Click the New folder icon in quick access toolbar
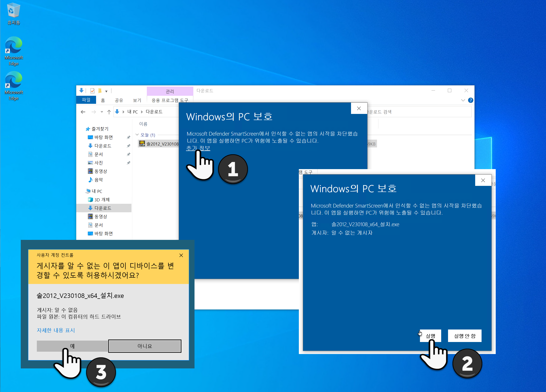The width and height of the screenshot is (546, 392). point(100,91)
